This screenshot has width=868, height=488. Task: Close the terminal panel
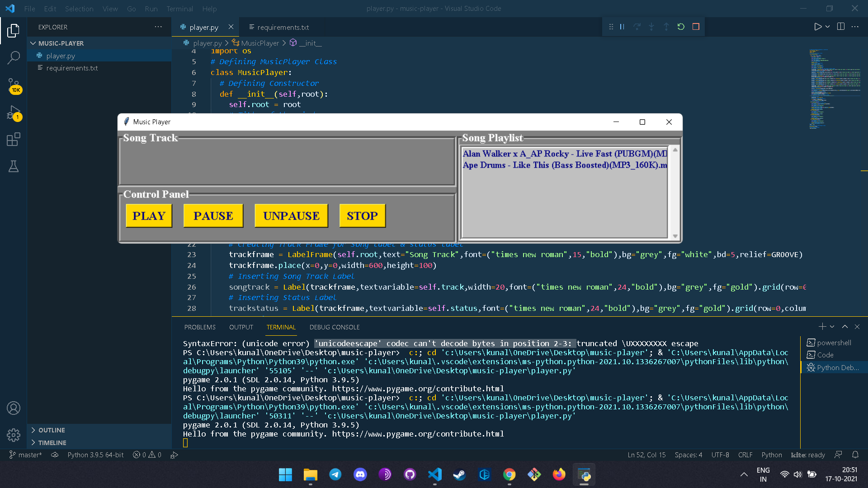pos(857,326)
